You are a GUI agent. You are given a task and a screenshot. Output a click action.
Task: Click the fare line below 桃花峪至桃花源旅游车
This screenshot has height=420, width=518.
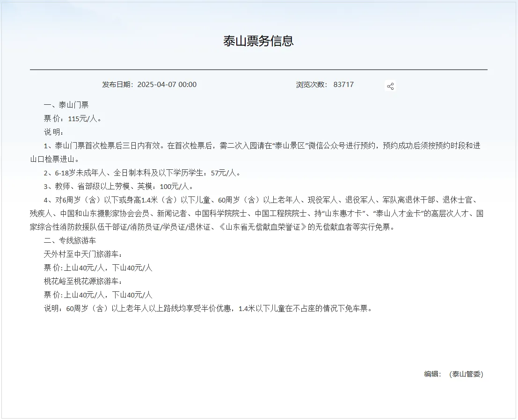coord(98,295)
